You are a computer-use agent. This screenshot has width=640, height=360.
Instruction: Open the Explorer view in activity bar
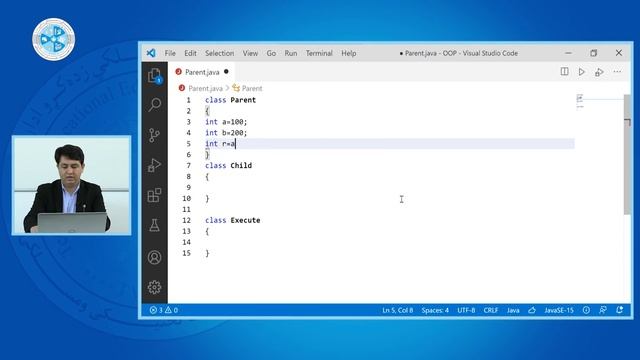(154, 76)
